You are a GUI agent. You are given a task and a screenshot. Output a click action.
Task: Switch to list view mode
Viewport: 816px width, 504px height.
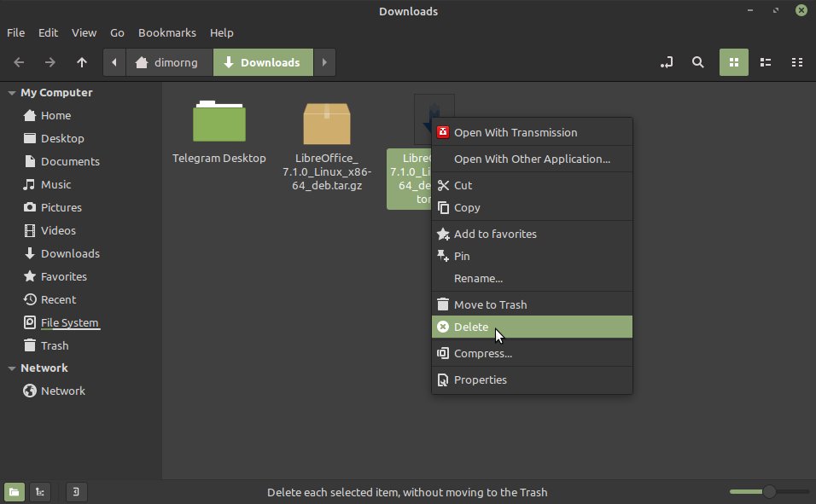[766, 62]
